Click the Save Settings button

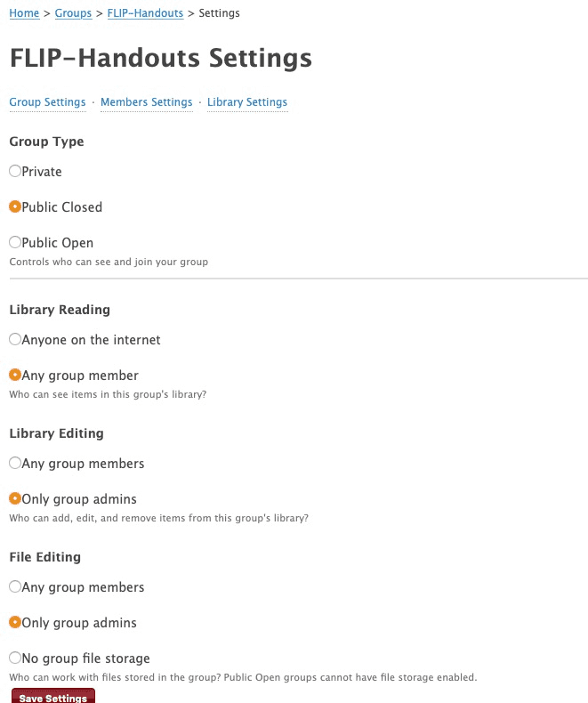[x=53, y=697]
